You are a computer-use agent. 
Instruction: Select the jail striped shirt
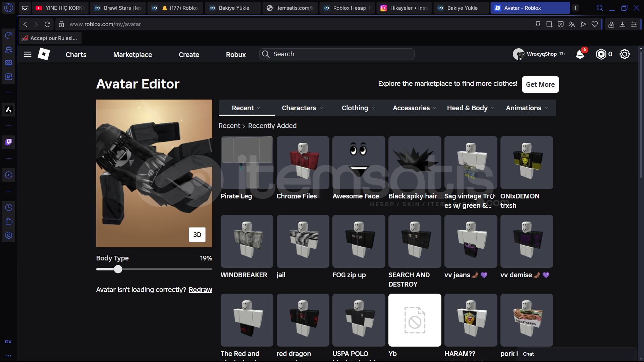coord(303,241)
